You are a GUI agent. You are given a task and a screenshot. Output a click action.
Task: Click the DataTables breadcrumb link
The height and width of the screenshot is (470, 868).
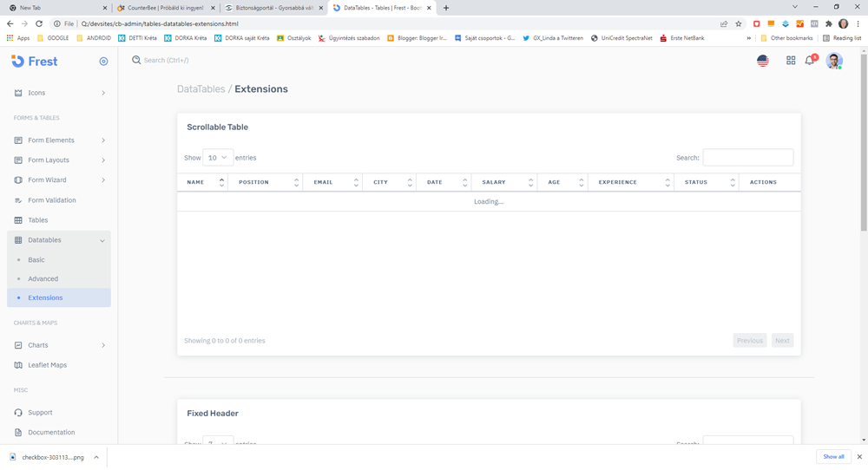(x=201, y=89)
